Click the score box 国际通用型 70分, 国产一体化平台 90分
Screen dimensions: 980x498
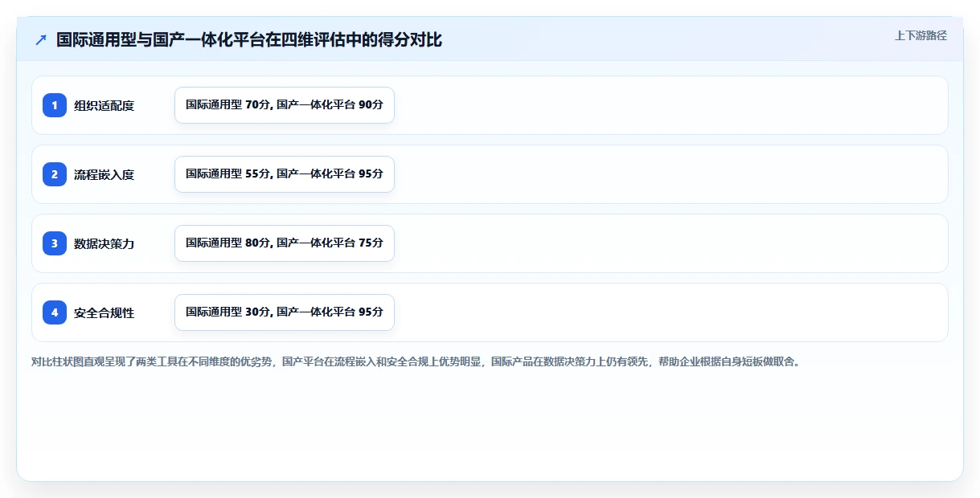(x=285, y=105)
